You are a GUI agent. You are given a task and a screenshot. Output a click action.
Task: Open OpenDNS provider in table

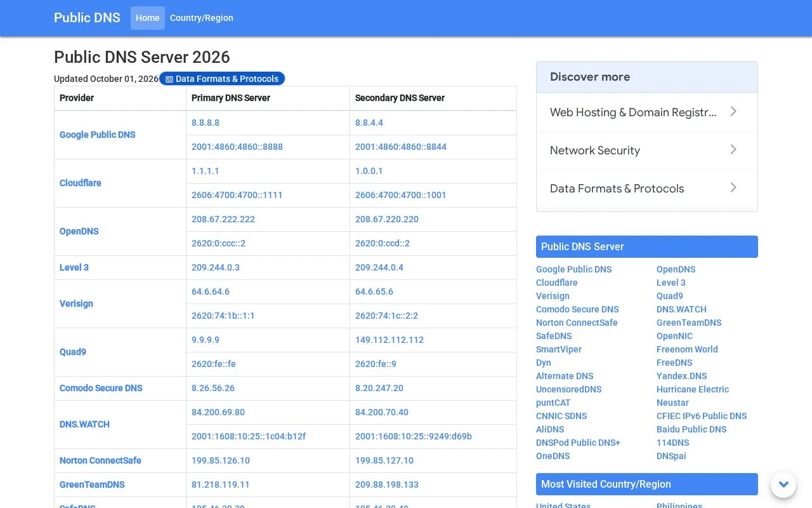(x=79, y=231)
